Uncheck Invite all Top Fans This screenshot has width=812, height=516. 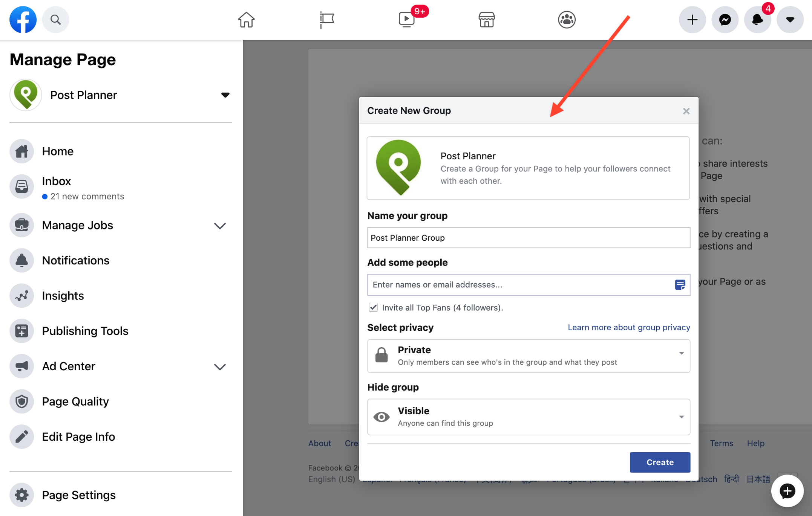click(373, 307)
